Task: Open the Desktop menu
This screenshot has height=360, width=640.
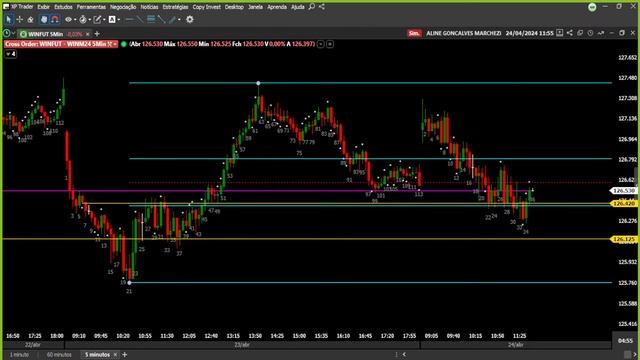Action: (x=234, y=7)
